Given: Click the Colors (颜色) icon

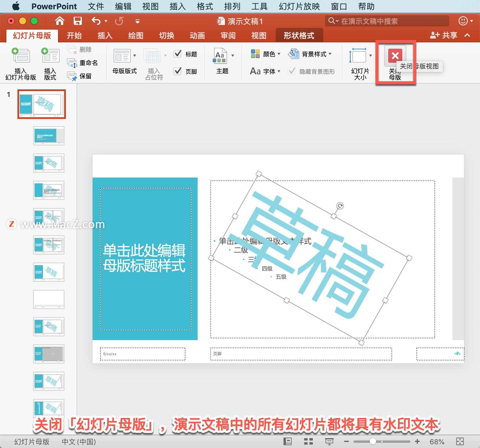Looking at the screenshot, I should click(x=255, y=54).
